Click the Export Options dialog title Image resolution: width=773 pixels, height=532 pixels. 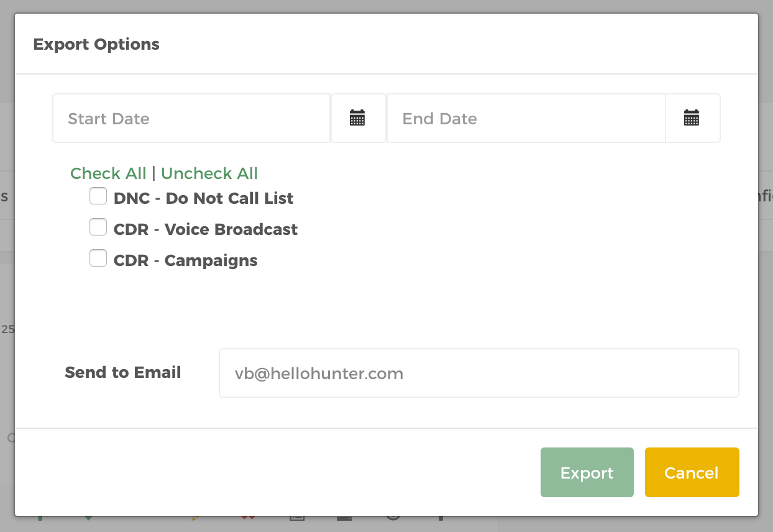pyautogui.click(x=96, y=45)
